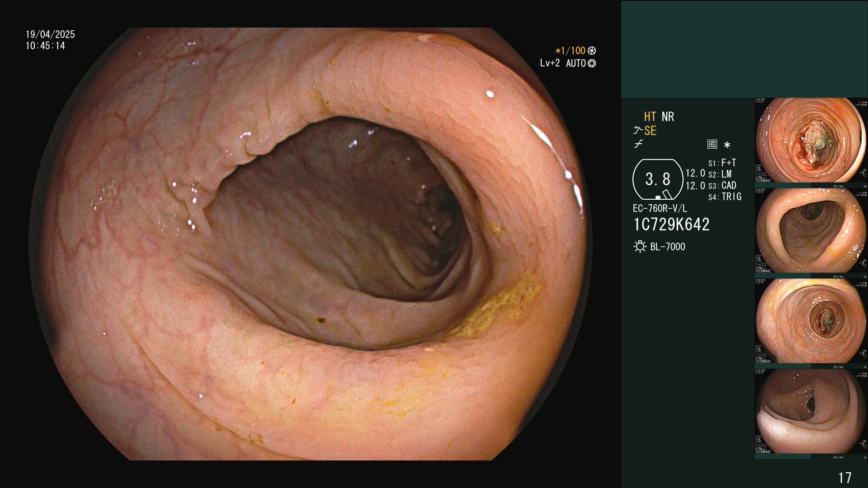Click the upper 12.0 value
Image resolution: width=868 pixels, height=488 pixels.
pyautogui.click(x=695, y=173)
